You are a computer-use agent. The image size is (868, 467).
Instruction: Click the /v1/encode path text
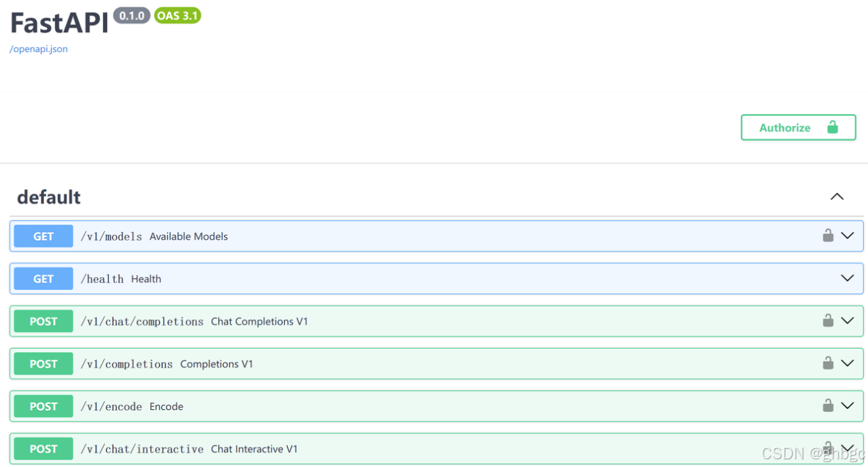(111, 406)
